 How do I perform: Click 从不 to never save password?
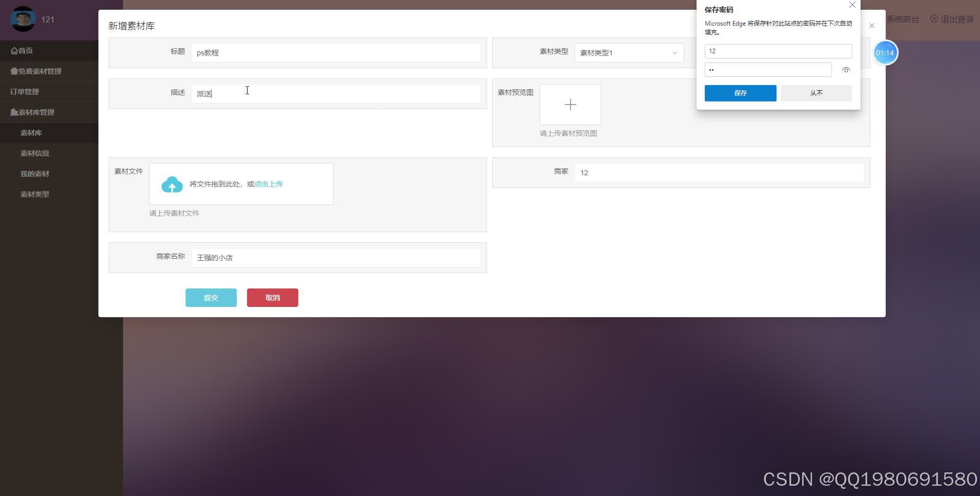[x=816, y=93]
